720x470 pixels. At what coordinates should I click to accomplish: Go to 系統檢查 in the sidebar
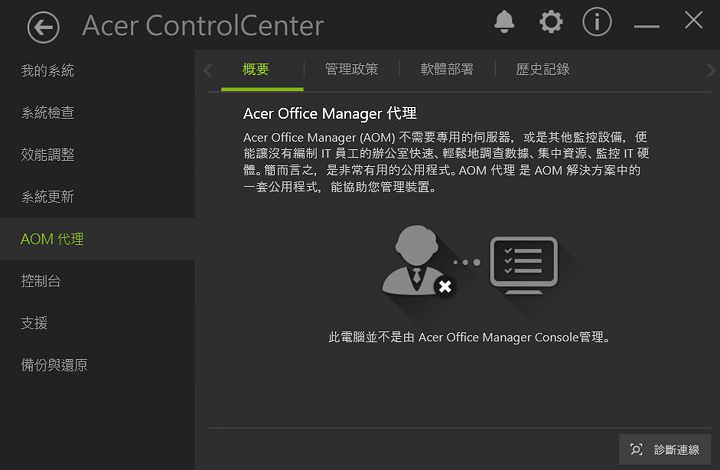tap(48, 113)
